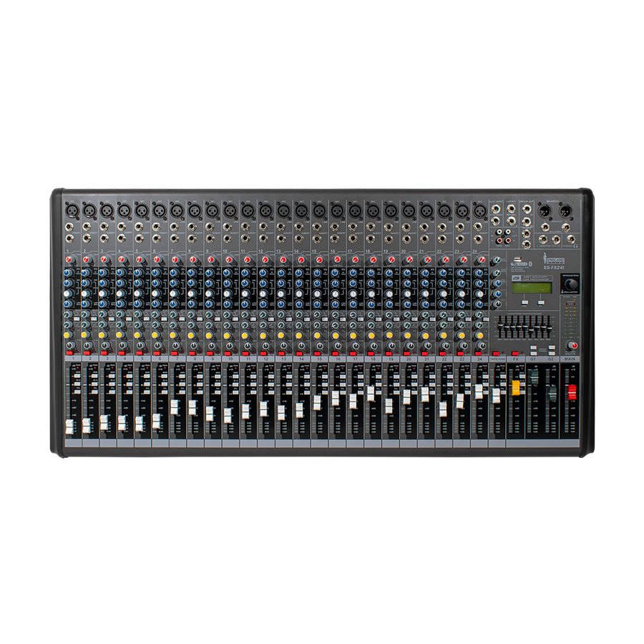
Task: Select the channel 10 red gain knob
Action: coord(229,260)
